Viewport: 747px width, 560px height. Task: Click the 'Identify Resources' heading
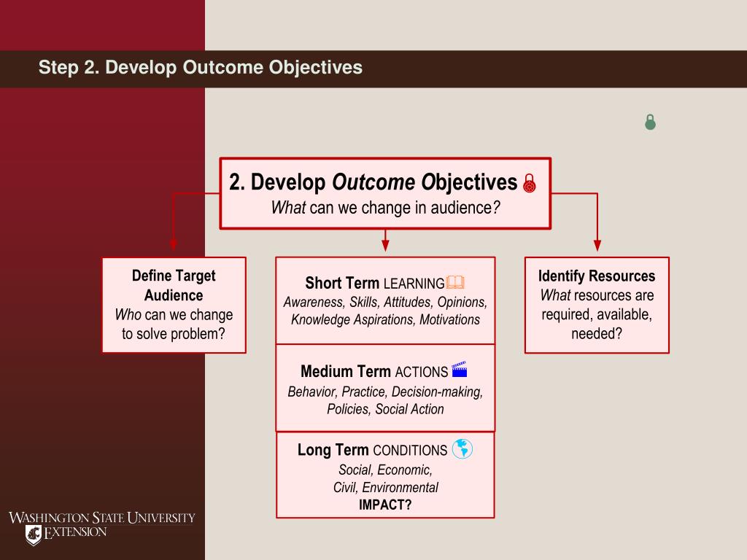click(x=597, y=276)
